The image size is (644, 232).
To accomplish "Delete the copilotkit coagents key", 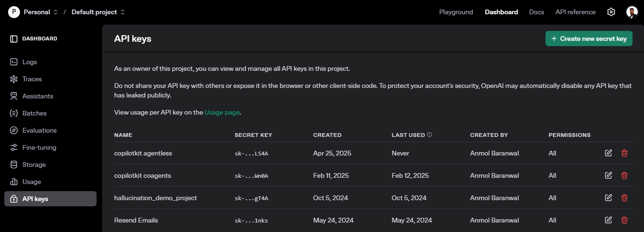I will pos(624,175).
